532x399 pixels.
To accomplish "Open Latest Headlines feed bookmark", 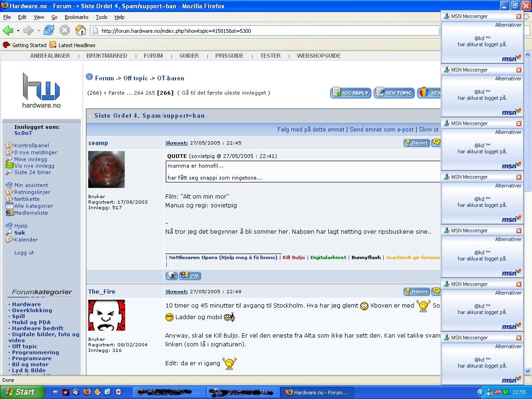I will (x=73, y=45).
